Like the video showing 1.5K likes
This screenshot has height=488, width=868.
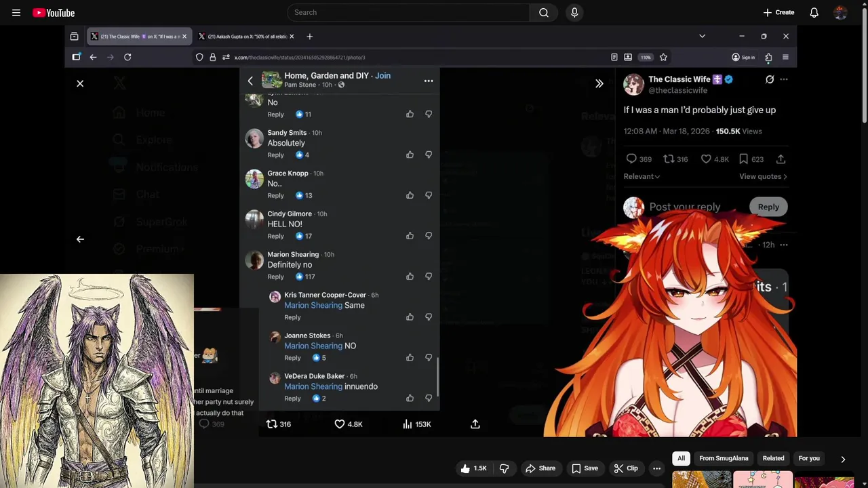pyautogui.click(x=473, y=468)
